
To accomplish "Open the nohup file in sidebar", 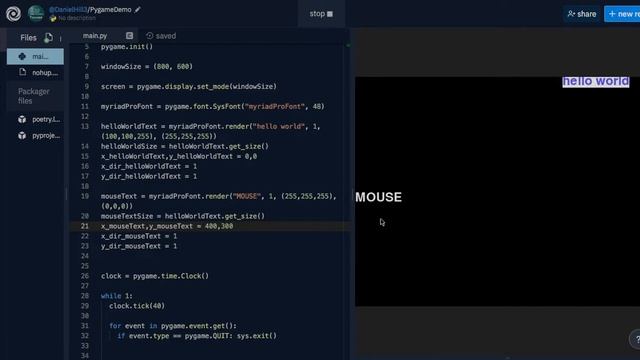I will pos(35,73).
